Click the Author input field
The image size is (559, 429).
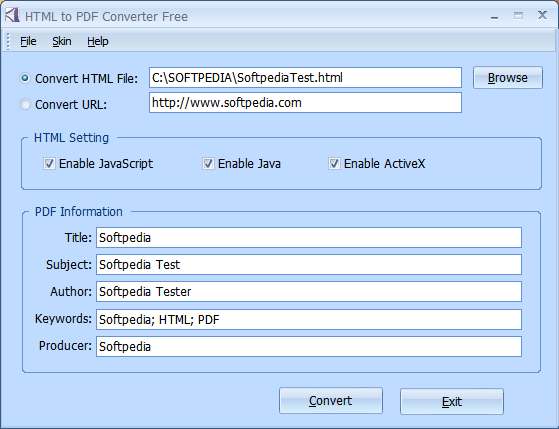309,292
